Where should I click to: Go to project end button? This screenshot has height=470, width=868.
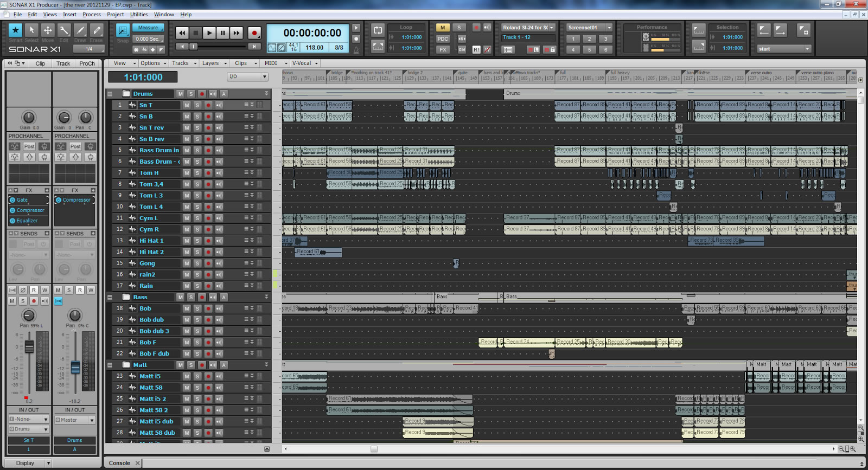tap(254, 47)
